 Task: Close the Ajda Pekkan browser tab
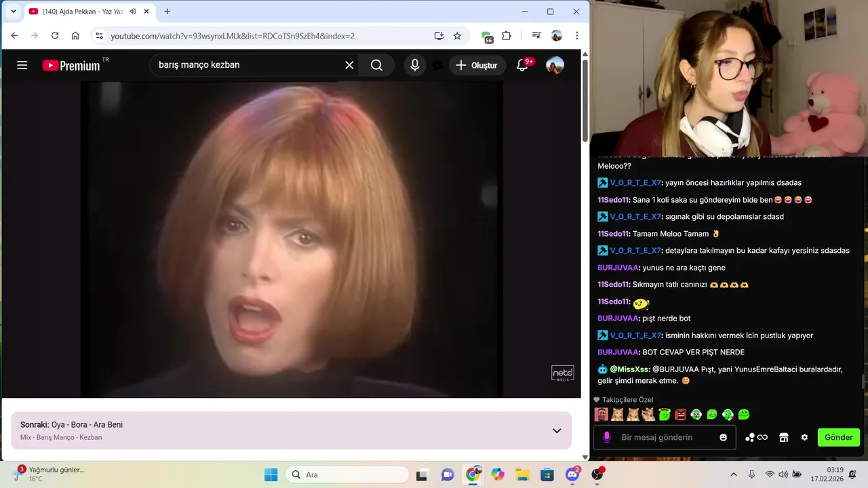[146, 12]
